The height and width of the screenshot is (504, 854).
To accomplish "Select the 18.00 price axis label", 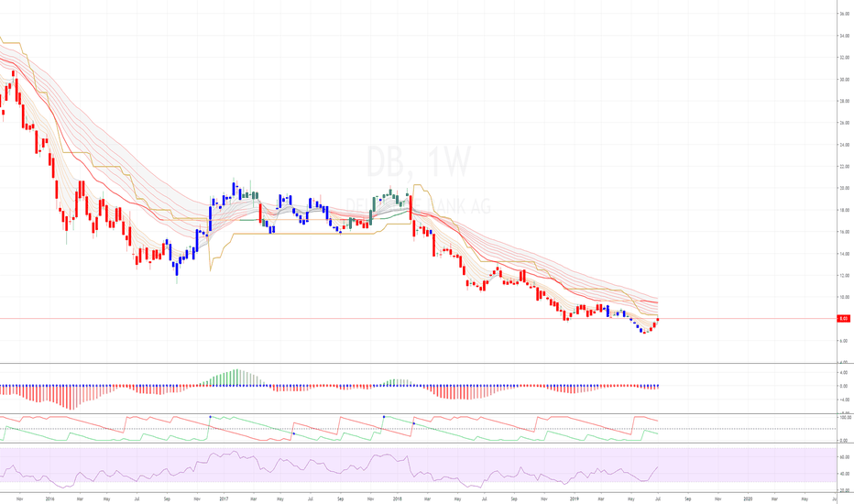I will point(844,210).
